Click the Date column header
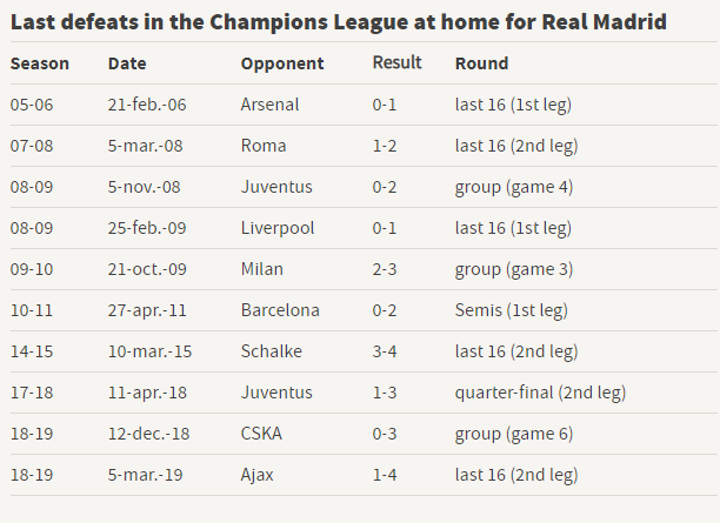 tap(127, 63)
